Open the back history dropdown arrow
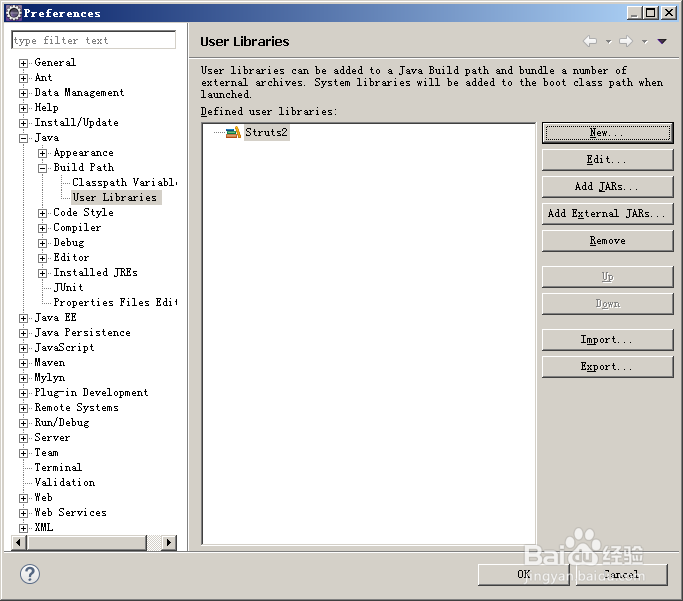683x601 pixels. [x=609, y=42]
